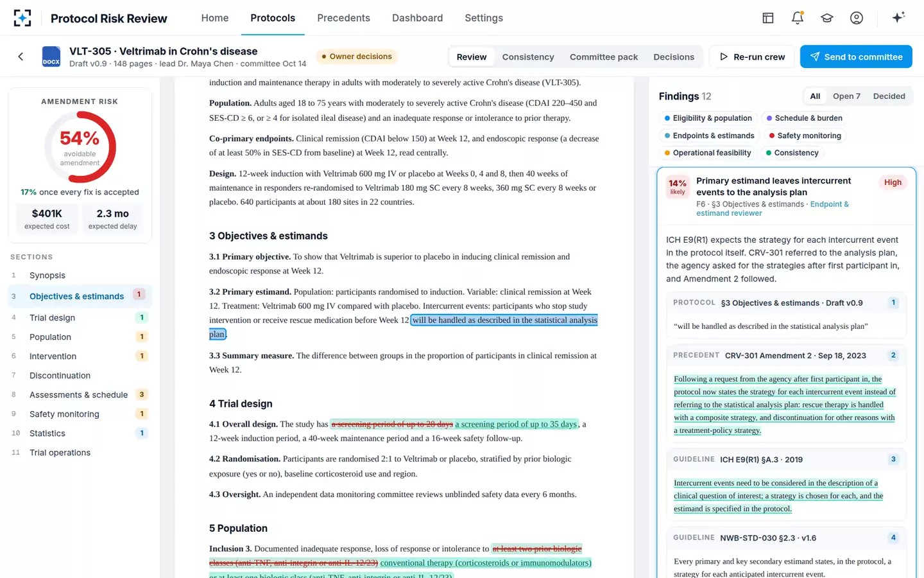Image resolution: width=924 pixels, height=578 pixels.
Task: Switch to the Consistency view
Action: pyautogui.click(x=528, y=57)
